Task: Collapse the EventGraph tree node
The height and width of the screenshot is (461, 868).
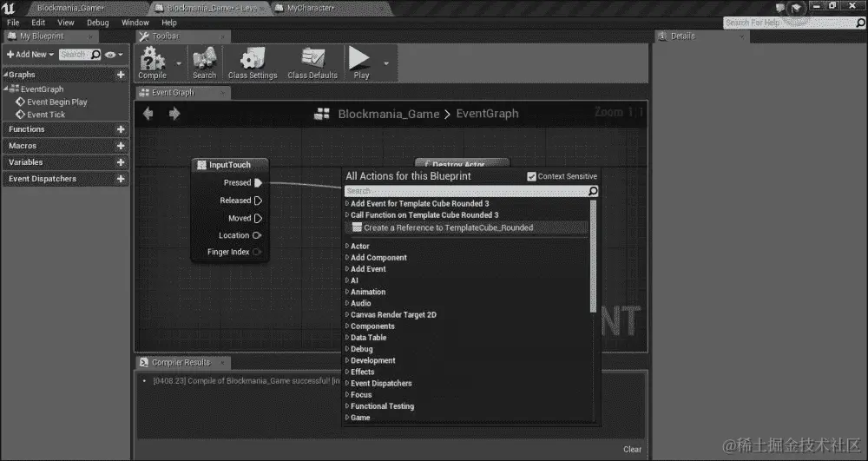Action: coord(5,89)
